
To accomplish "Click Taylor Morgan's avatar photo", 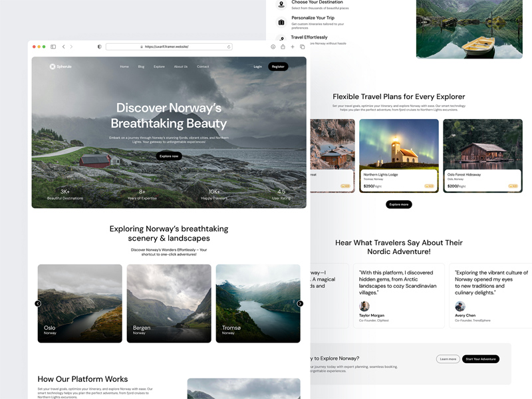I will pos(364,306).
